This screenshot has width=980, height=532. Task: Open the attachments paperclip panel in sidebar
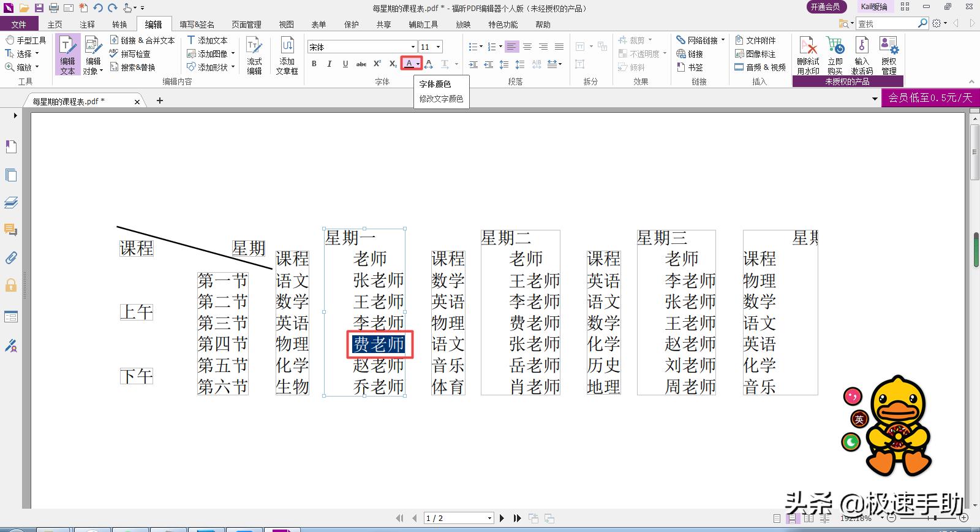tap(11, 257)
